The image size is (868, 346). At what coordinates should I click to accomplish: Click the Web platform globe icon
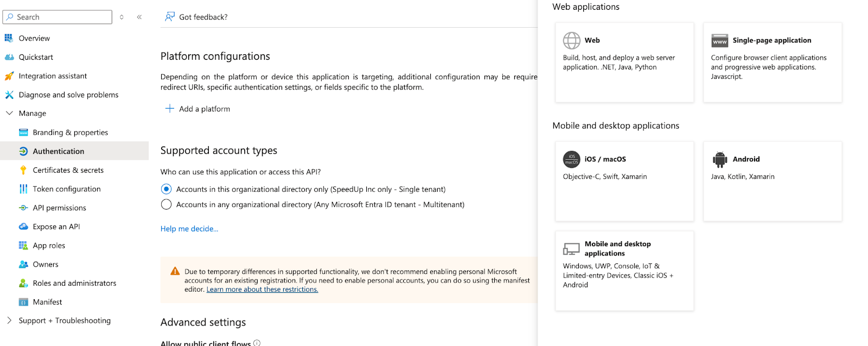click(x=571, y=41)
